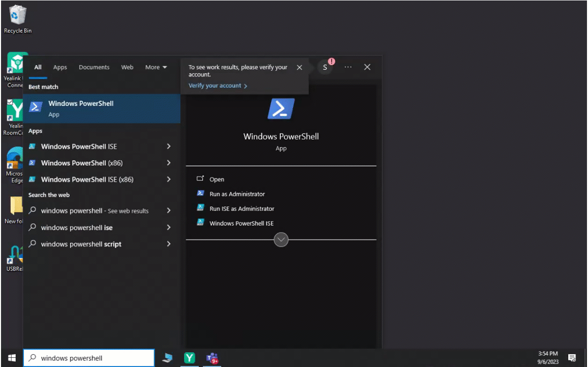Click the Run ISE as Administrator icon
Viewport: 588px width, 367px height.
click(200, 207)
